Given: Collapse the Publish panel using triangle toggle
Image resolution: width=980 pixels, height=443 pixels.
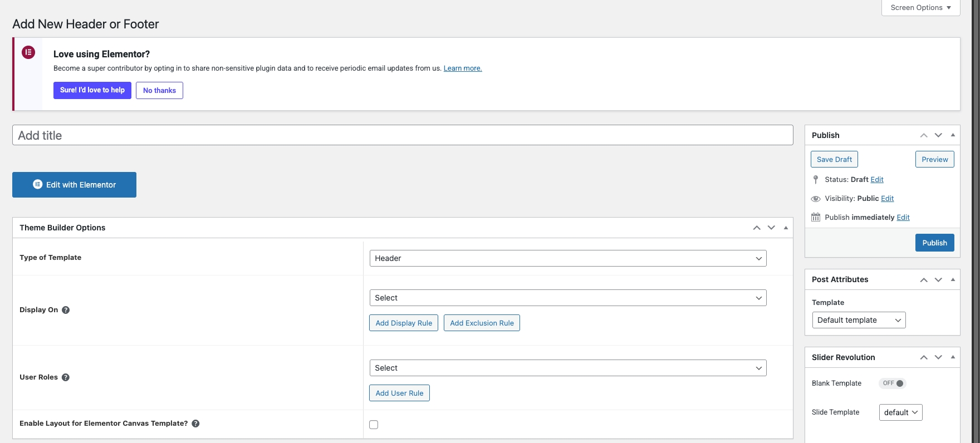Looking at the screenshot, I should click(953, 135).
